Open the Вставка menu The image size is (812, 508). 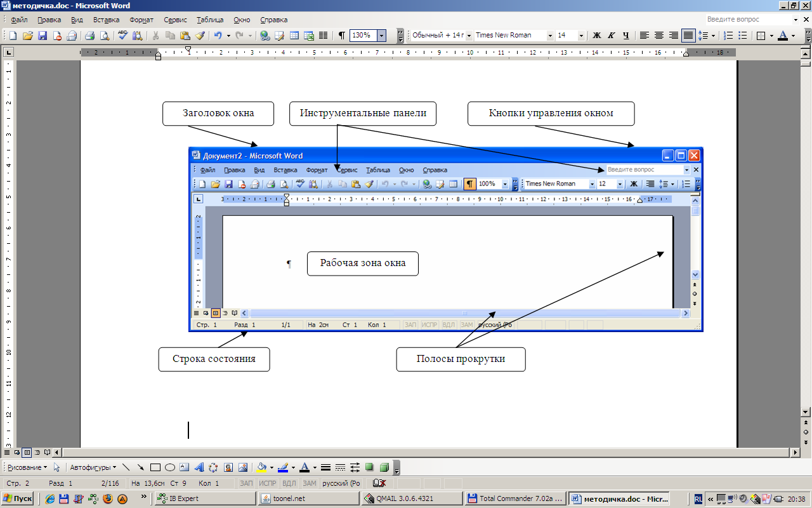point(106,20)
